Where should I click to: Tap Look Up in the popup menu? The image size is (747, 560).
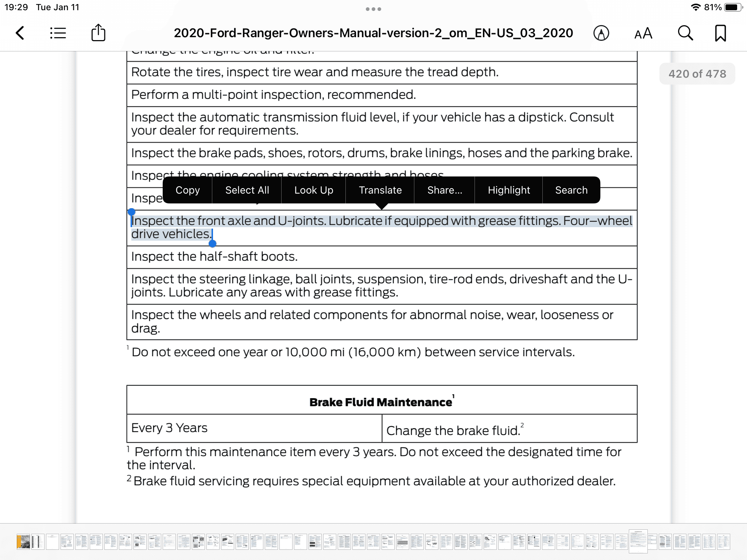[314, 190]
